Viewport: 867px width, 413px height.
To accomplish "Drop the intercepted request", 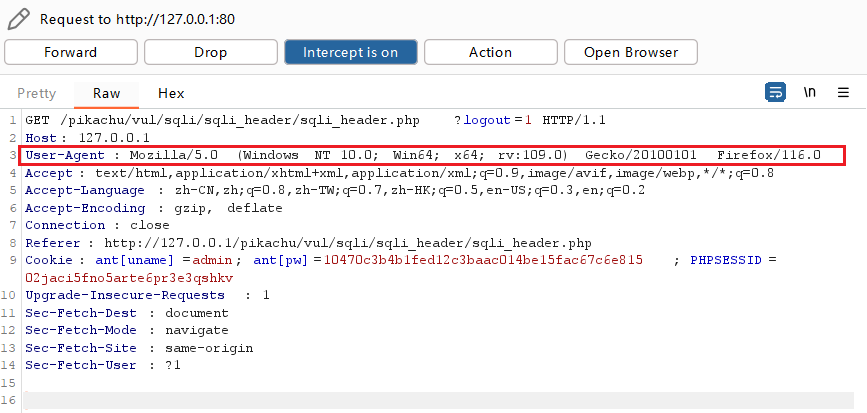I will point(211,52).
